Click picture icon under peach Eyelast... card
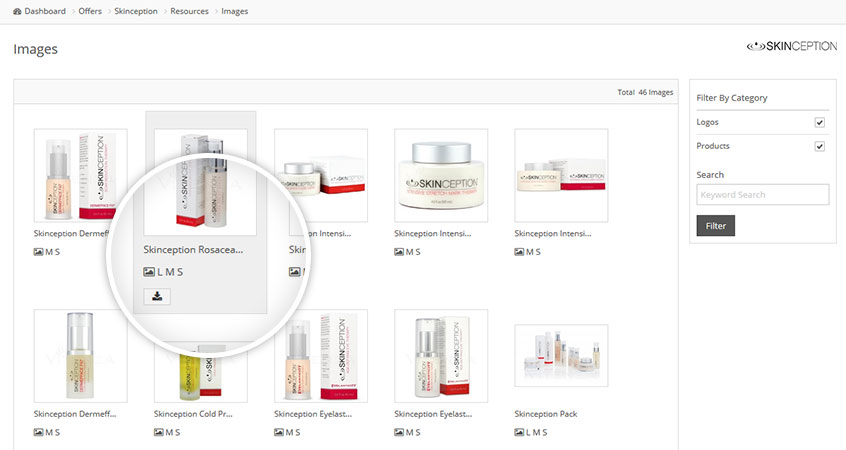 pos(279,432)
